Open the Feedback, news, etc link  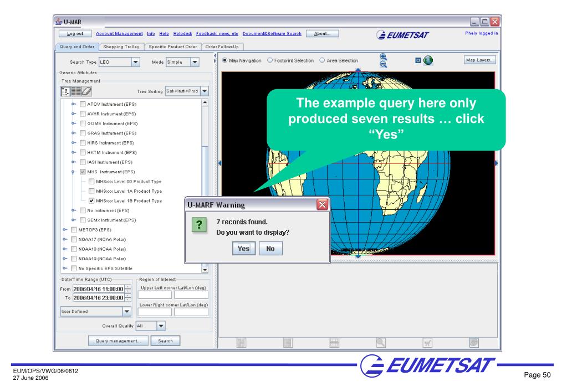217,34
